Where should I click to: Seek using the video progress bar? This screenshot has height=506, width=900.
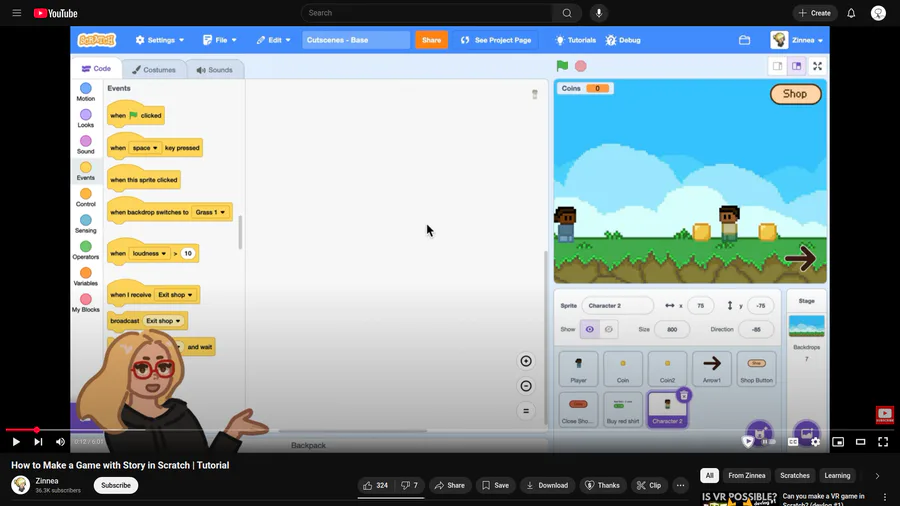click(450, 430)
